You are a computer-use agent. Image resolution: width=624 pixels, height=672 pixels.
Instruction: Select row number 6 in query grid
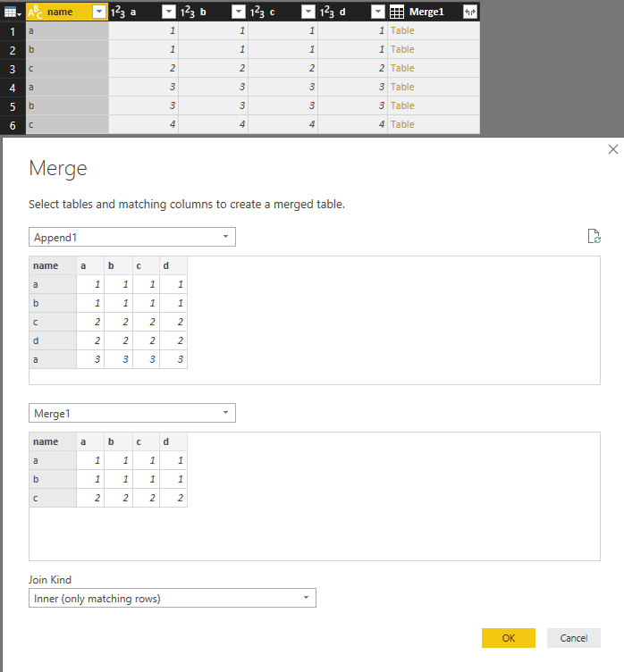[x=13, y=125]
